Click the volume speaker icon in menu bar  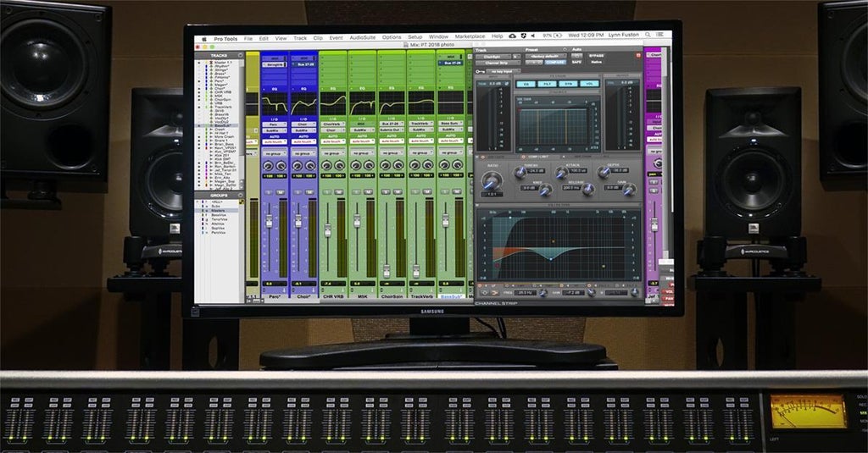pyautogui.click(x=533, y=36)
